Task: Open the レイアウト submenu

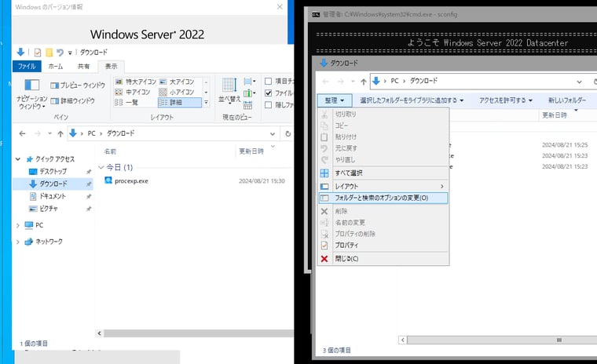Action: [x=383, y=187]
